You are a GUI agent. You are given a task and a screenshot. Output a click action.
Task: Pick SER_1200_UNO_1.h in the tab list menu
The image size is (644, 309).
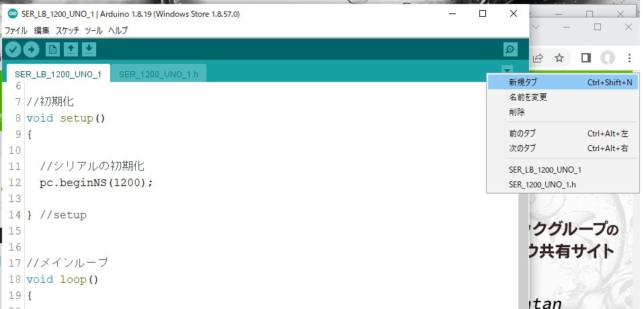[563, 184]
